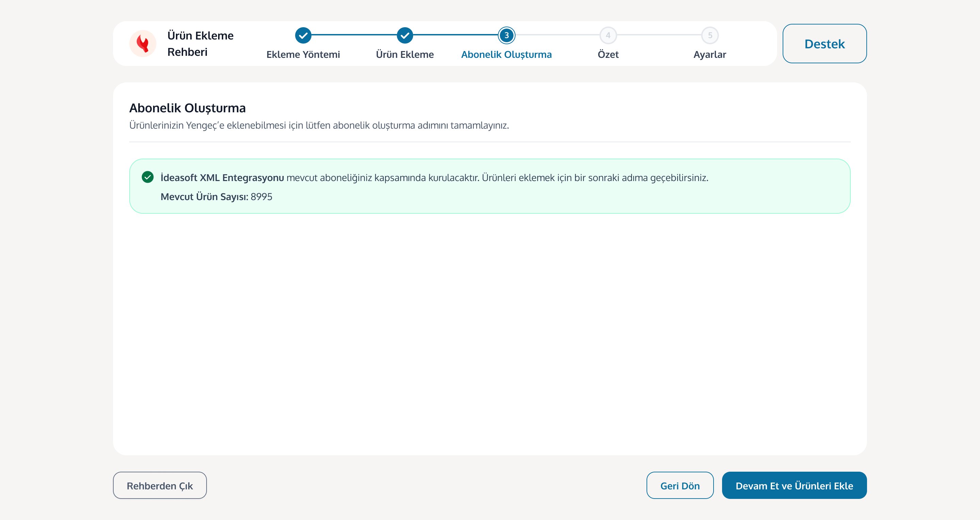Click the Yengeç crab logo icon
The image size is (980, 520).
click(143, 44)
